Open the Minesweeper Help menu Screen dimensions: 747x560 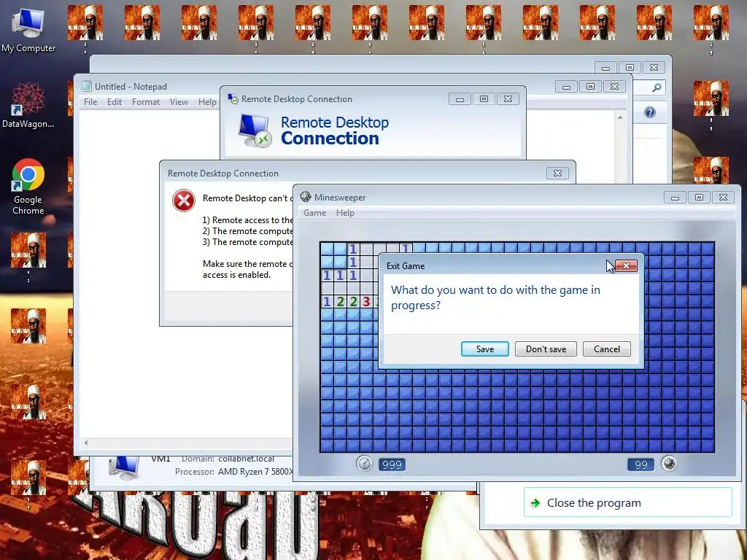(x=345, y=213)
